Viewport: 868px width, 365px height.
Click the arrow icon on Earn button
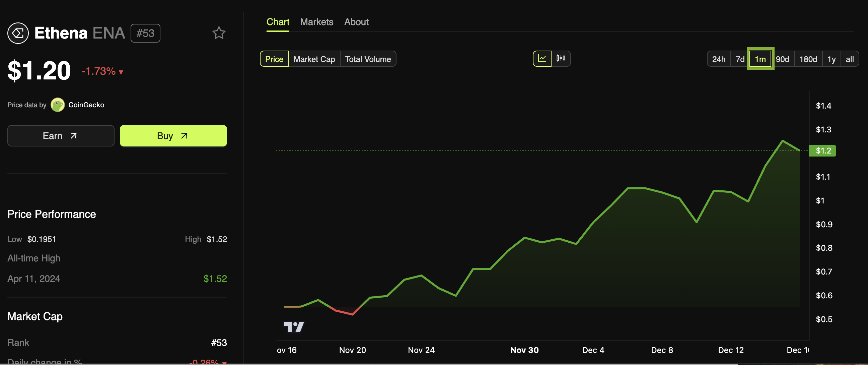point(73,136)
